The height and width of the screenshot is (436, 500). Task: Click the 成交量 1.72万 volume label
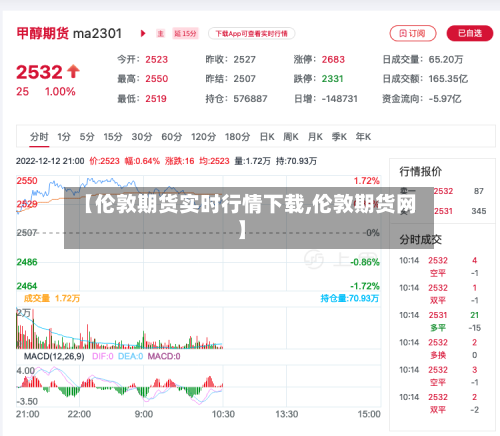click(52, 298)
